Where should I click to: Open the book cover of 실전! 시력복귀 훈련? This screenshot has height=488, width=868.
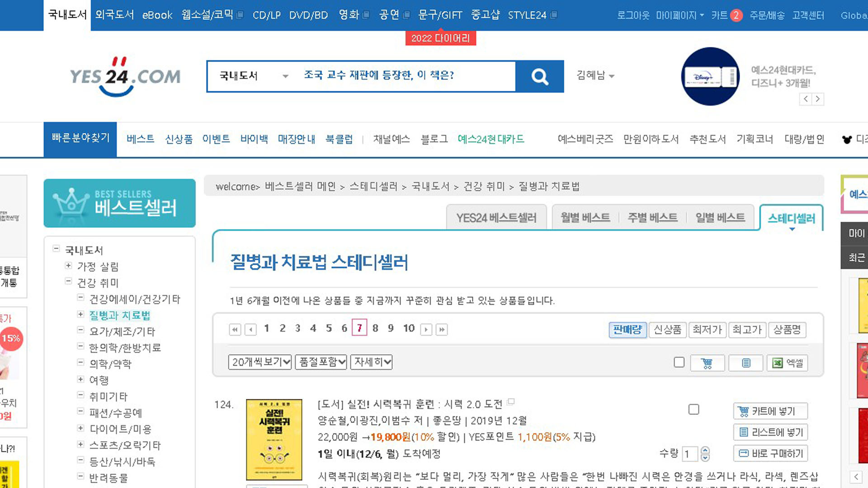coord(274,440)
